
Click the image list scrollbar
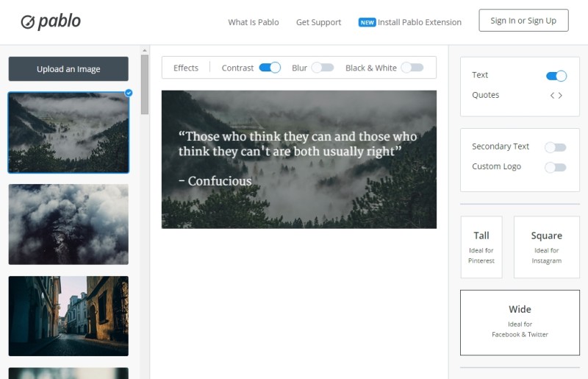point(145,85)
